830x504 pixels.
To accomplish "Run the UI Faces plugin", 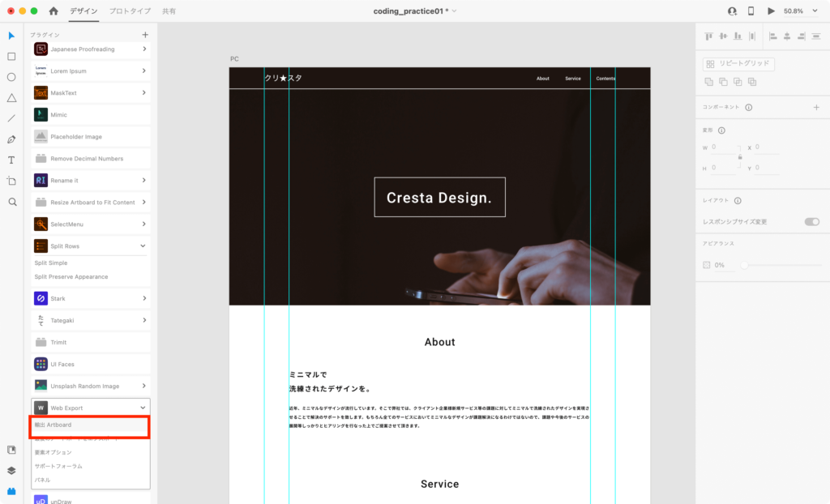I will [91, 365].
